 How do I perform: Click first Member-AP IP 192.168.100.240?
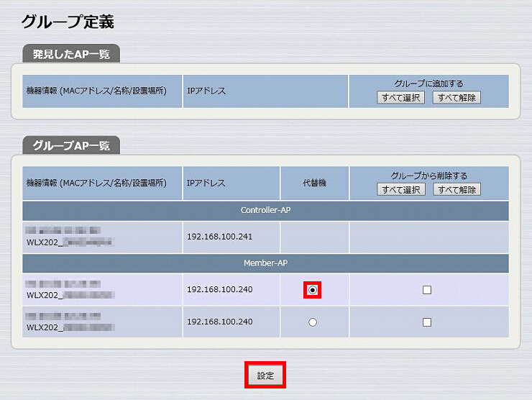coord(219,289)
